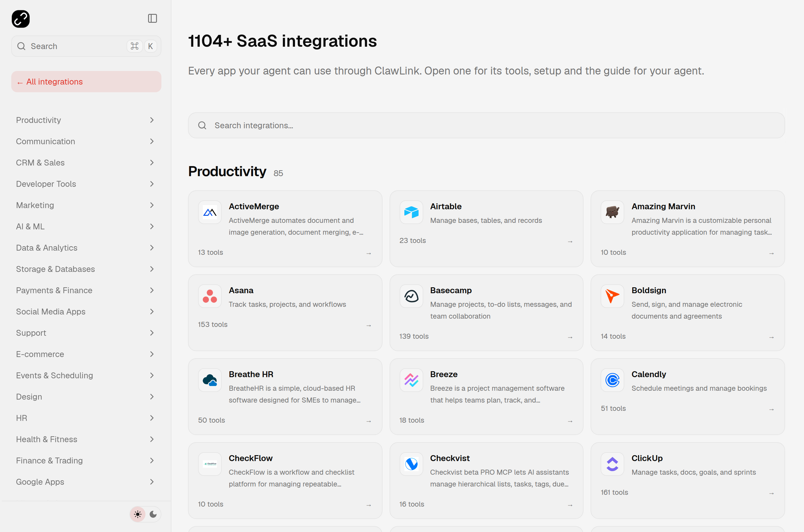Open Events & Scheduling category
Viewport: 804px width, 532px height.
click(x=86, y=375)
